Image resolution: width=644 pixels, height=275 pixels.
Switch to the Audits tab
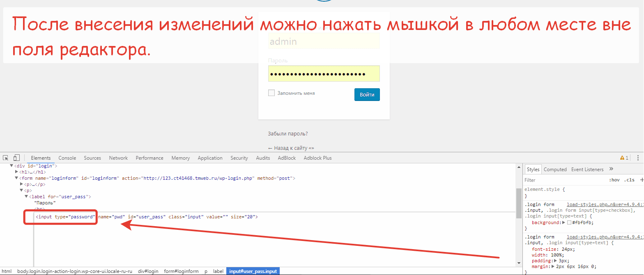coord(263,158)
